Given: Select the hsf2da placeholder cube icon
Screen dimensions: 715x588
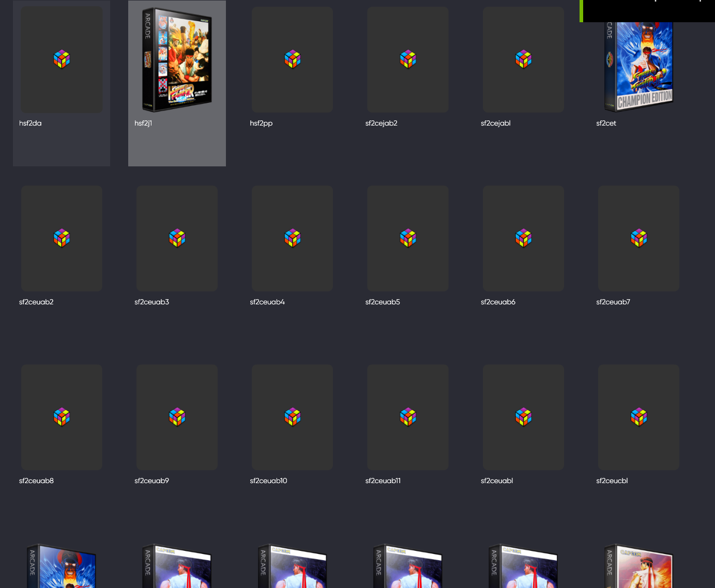Looking at the screenshot, I should (x=62, y=59).
